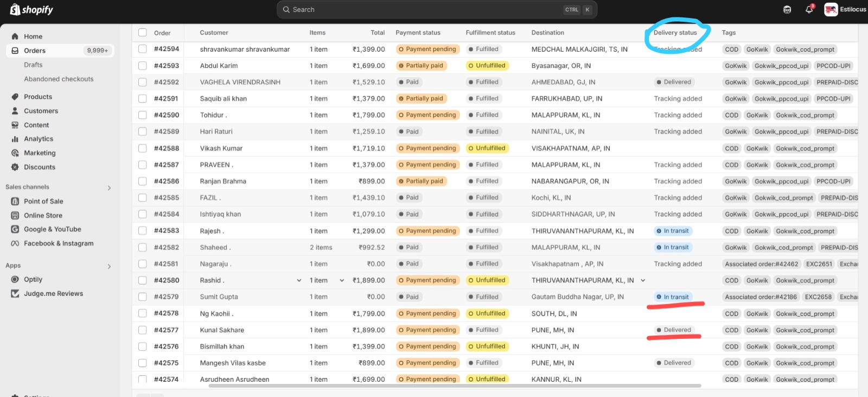The width and height of the screenshot is (868, 397).
Task: Select checkbox for order #42583
Action: pos(142,231)
